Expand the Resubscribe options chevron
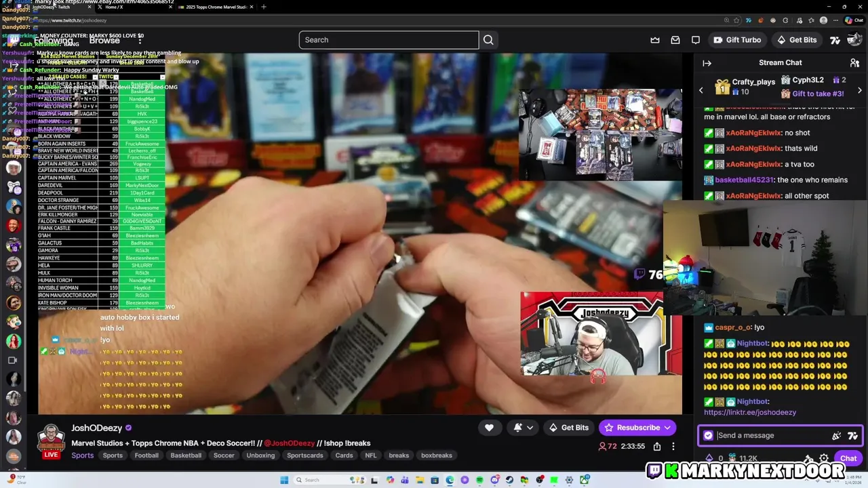Viewport: 868px width, 488px height. (667, 428)
